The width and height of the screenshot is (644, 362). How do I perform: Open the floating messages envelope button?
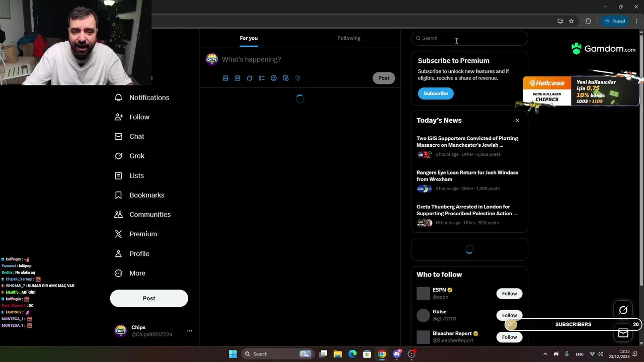[623, 333]
